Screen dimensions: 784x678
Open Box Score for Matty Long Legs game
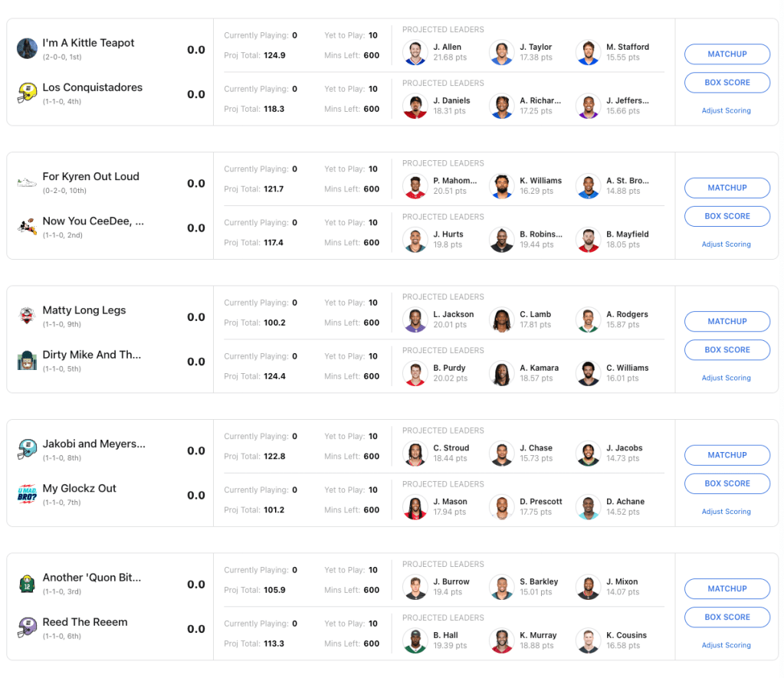[727, 350]
